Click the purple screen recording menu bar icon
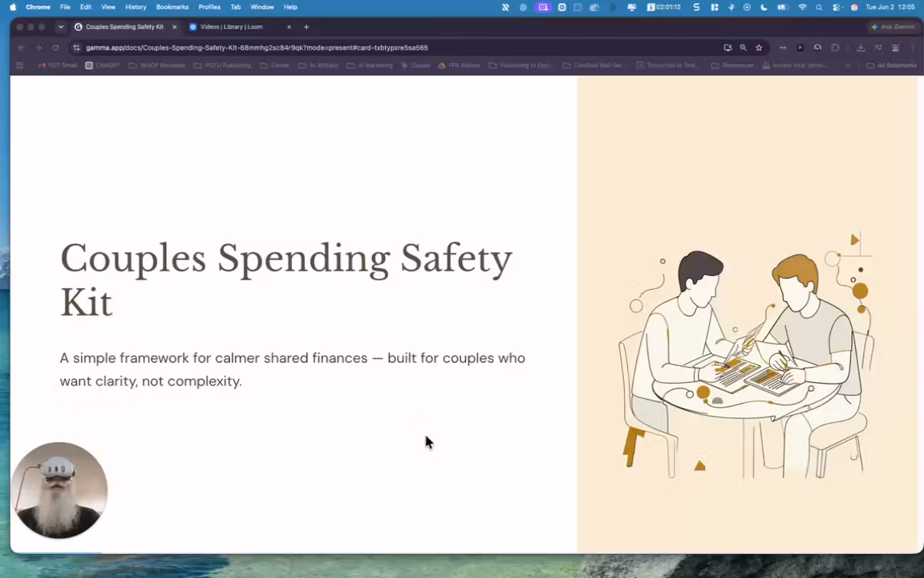 tap(543, 7)
